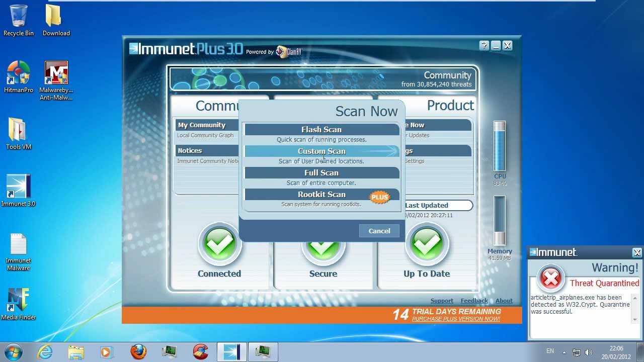This screenshot has height=362, width=644.
Task: Open the Windows Start menu orb
Action: pos(14,351)
